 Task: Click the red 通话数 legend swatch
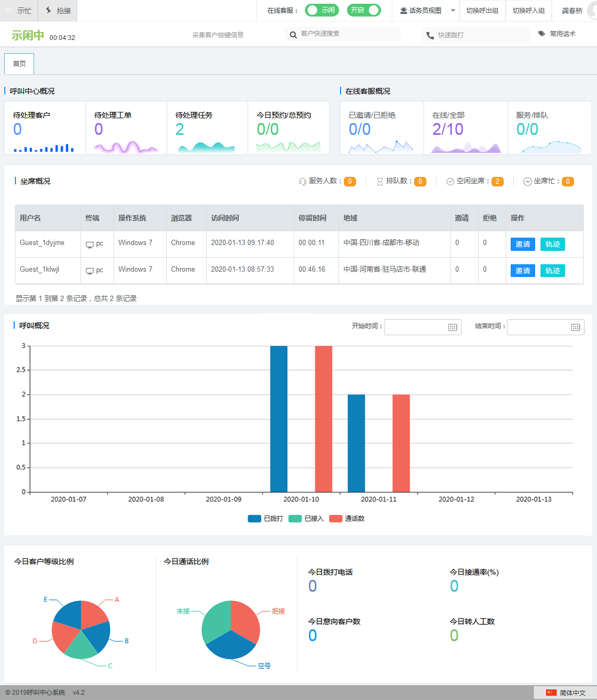coord(335,519)
